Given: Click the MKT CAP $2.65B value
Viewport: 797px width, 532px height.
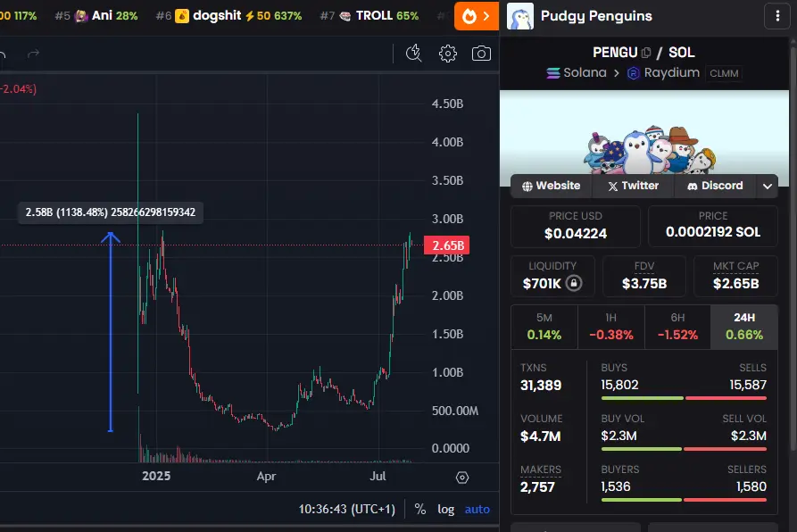Looking at the screenshot, I should click(x=735, y=284).
